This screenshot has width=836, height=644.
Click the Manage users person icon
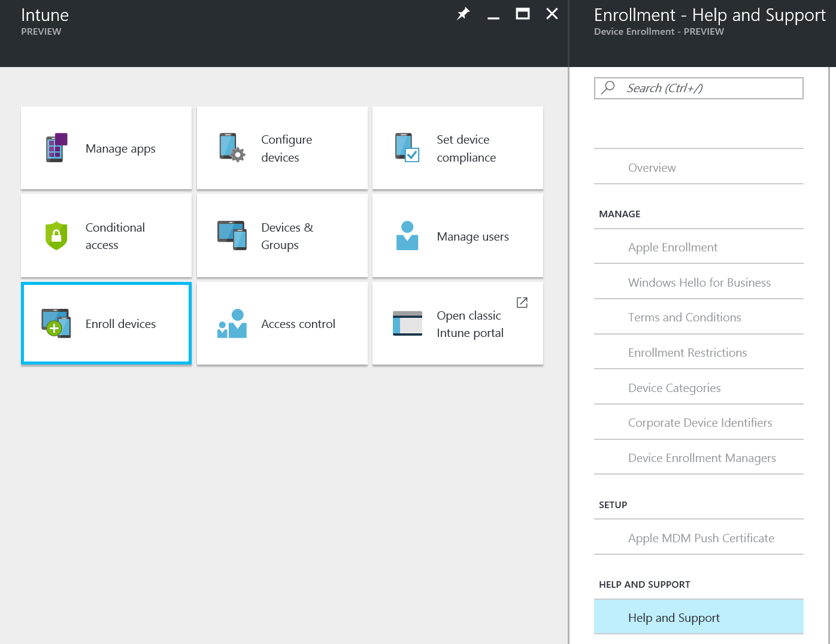[407, 236]
